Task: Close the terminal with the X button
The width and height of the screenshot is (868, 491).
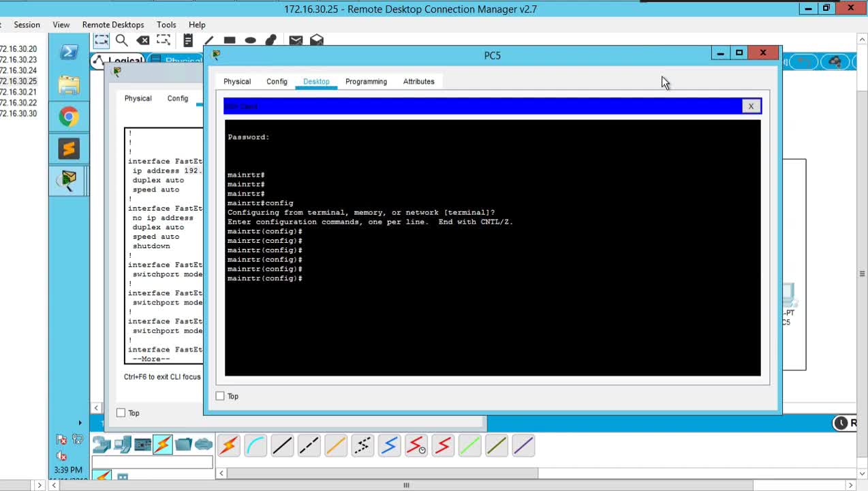Action: 751,106
